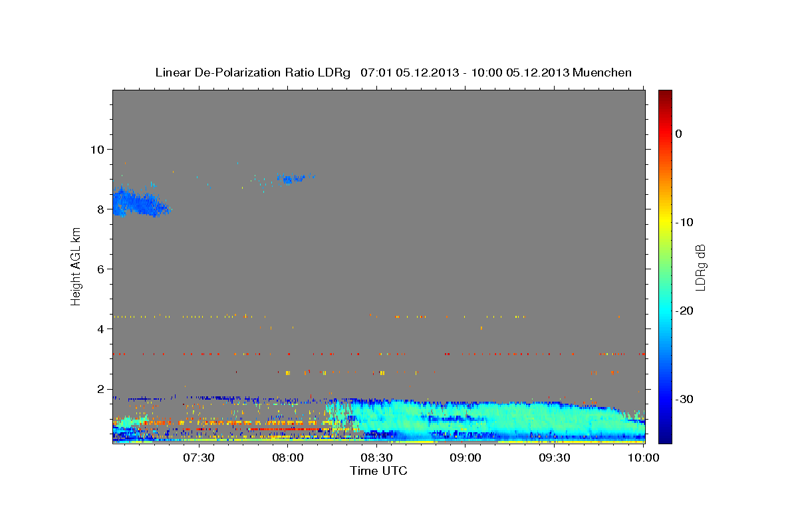Click the colorbar value -20
Viewport: 798px width, 532px height.
pyautogui.click(x=684, y=311)
